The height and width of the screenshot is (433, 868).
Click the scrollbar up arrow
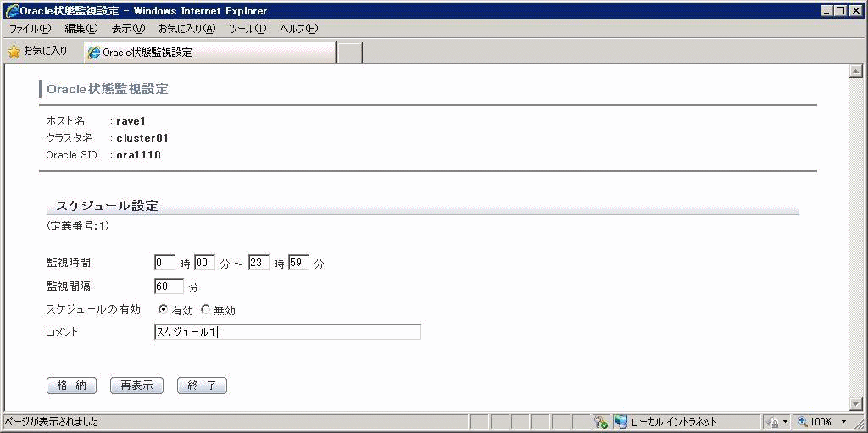point(856,71)
